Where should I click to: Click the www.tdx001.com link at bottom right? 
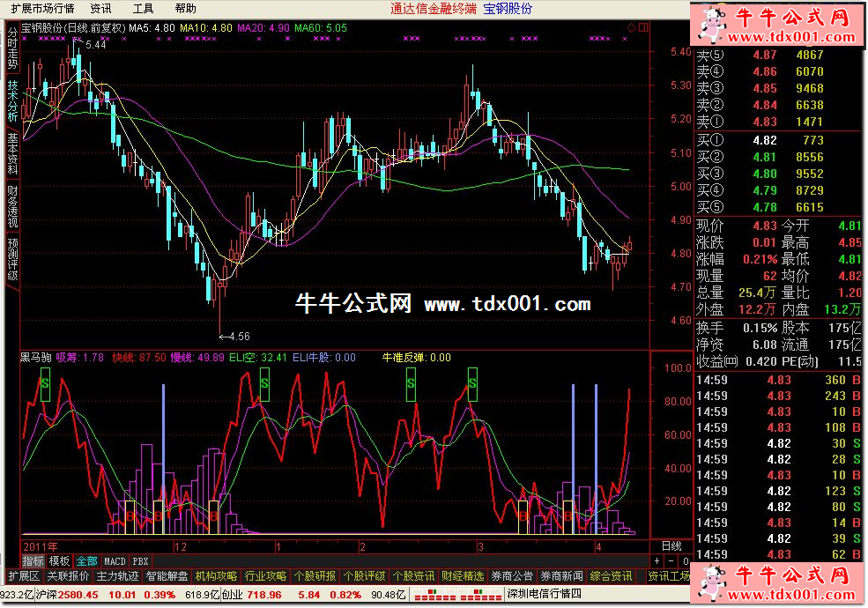[791, 595]
